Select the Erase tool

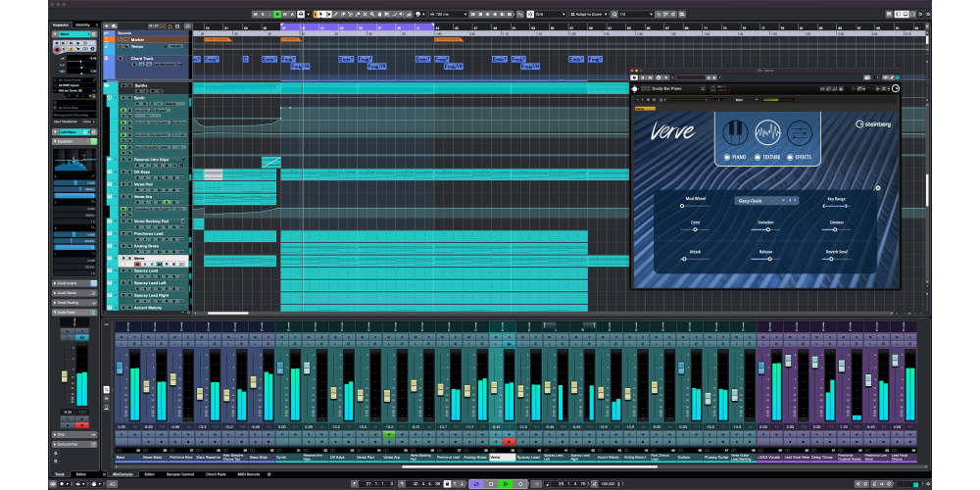(343, 14)
